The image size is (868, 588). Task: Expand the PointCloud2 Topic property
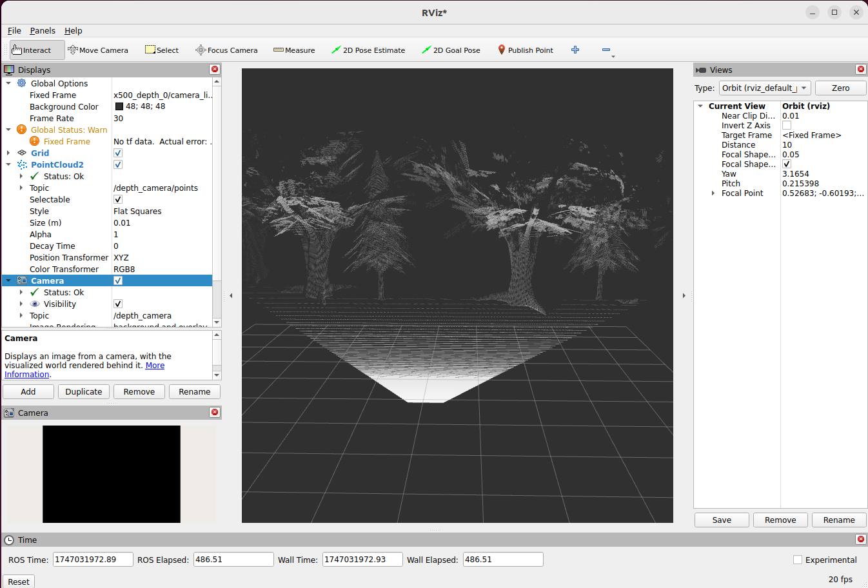[21, 188]
